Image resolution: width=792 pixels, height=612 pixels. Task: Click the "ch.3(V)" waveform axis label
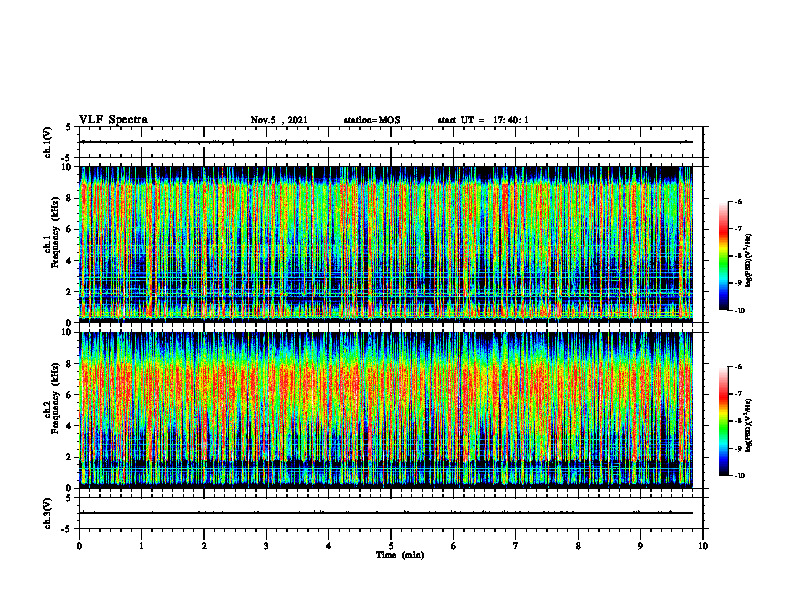pyautogui.click(x=47, y=513)
